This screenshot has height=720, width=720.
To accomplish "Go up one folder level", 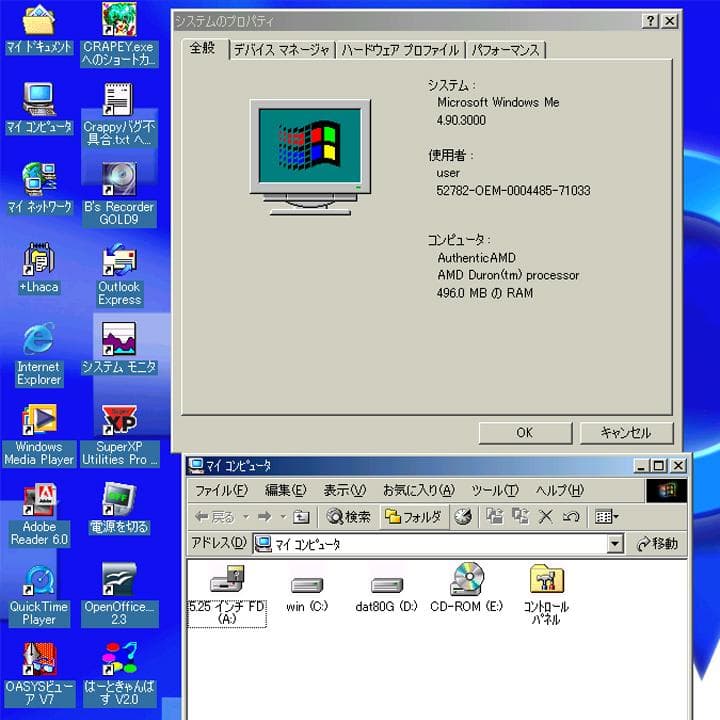I will click(x=301, y=517).
